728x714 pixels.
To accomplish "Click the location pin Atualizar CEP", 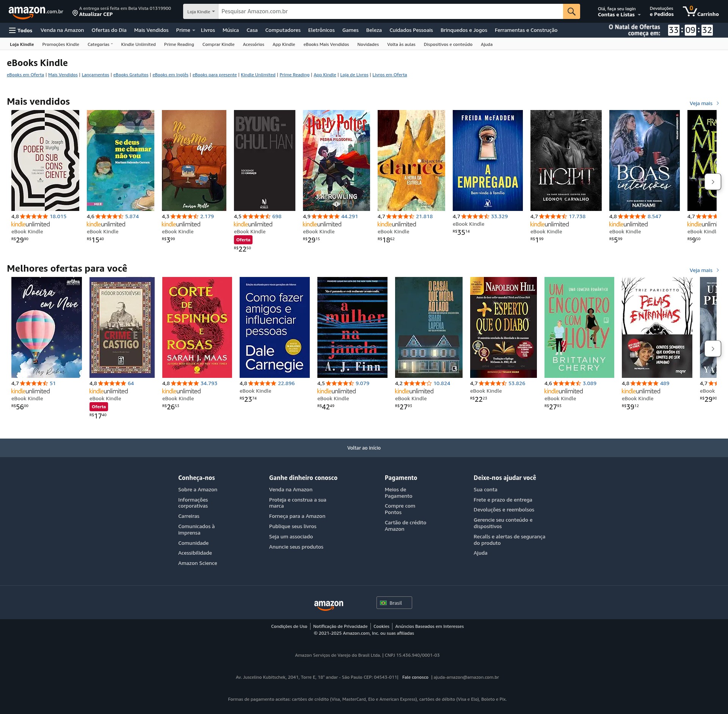I will click(121, 11).
